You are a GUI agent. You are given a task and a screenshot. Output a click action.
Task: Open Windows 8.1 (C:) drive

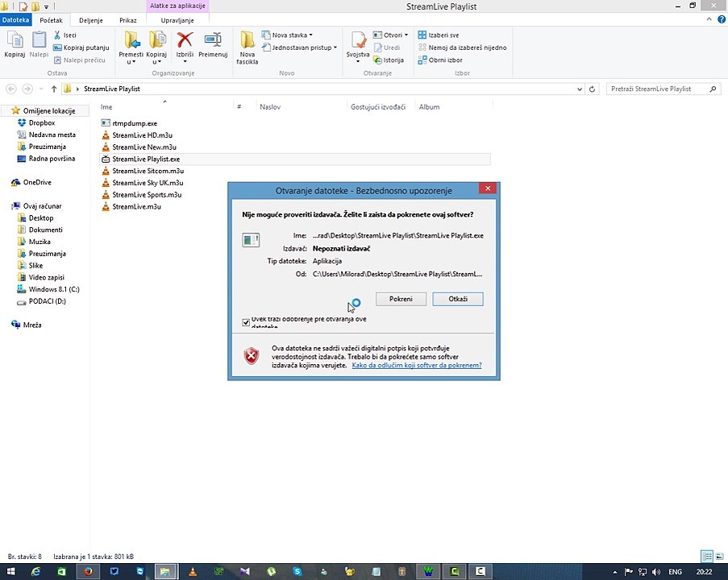coord(48,289)
